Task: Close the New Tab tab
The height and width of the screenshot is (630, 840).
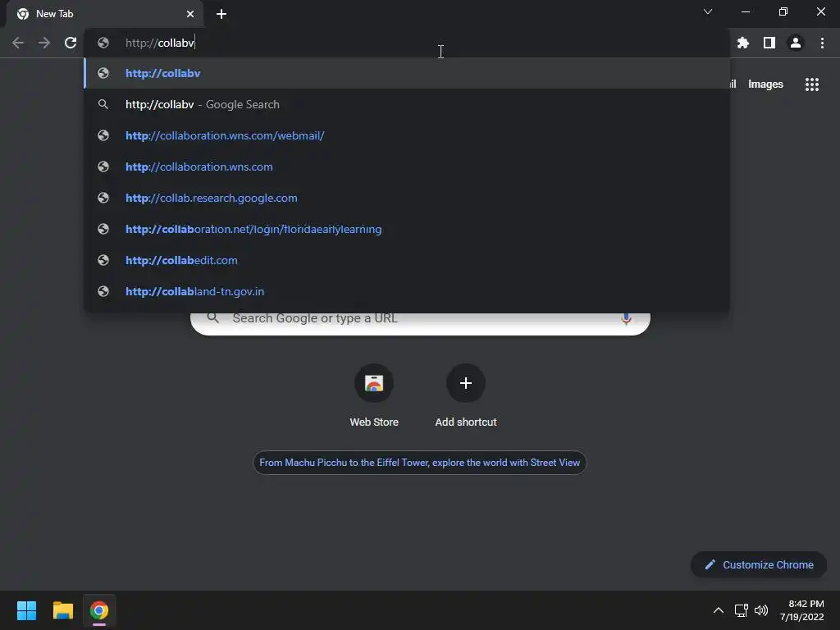Action: [190, 14]
